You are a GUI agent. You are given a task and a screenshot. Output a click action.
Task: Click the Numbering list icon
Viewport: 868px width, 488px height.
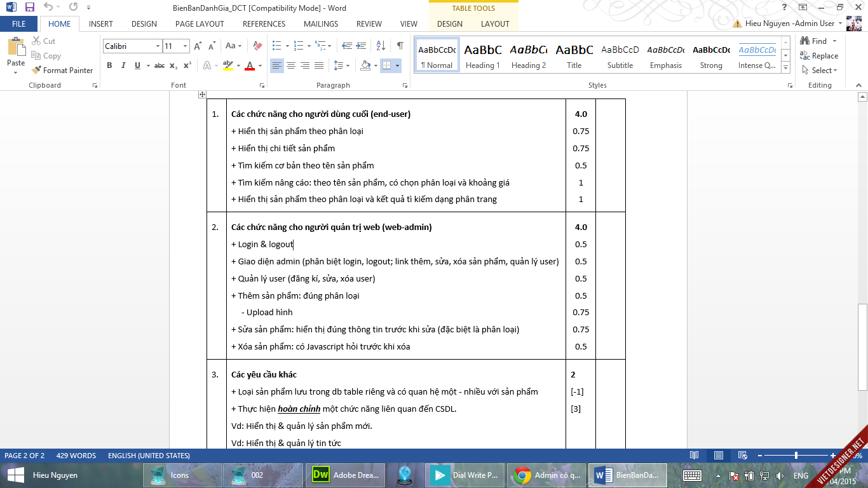[x=297, y=46]
